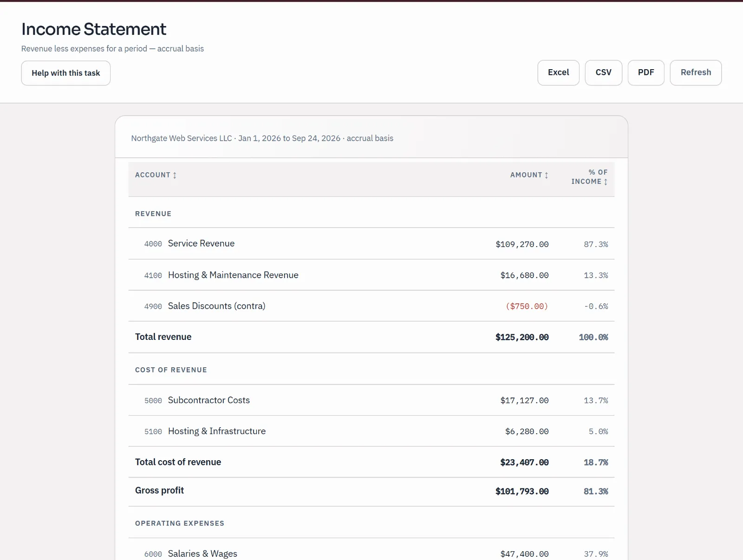
Task: Click the 87.3% percentage value
Action: click(x=596, y=244)
